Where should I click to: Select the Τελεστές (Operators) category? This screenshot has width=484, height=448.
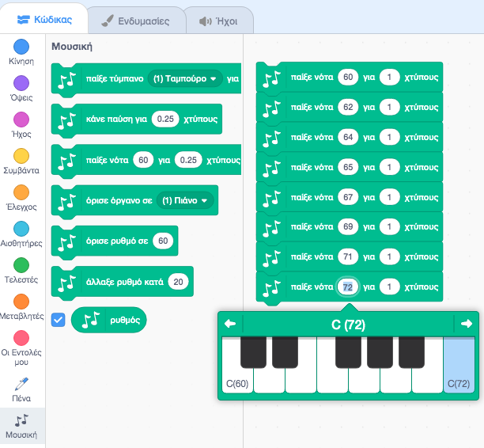pyautogui.click(x=22, y=266)
